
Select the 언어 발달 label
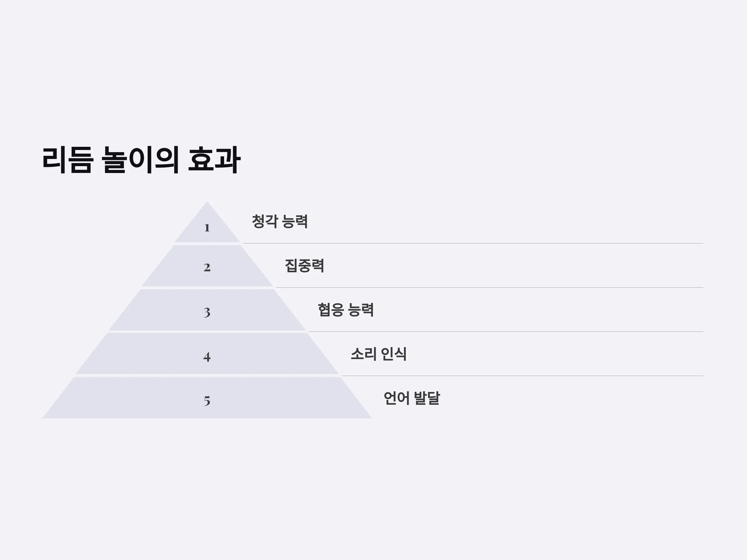click(x=412, y=398)
